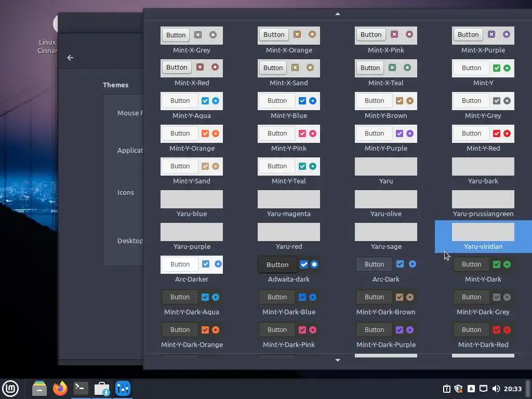Screen dimensions: 532x399
Task: Select the Yaru-red theme
Action: click(289, 237)
